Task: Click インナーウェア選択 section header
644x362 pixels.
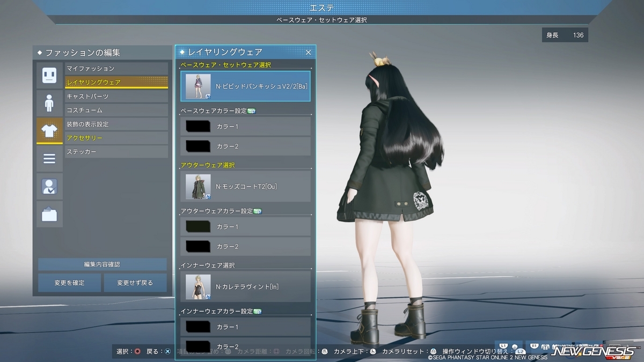Action: pyautogui.click(x=208, y=265)
